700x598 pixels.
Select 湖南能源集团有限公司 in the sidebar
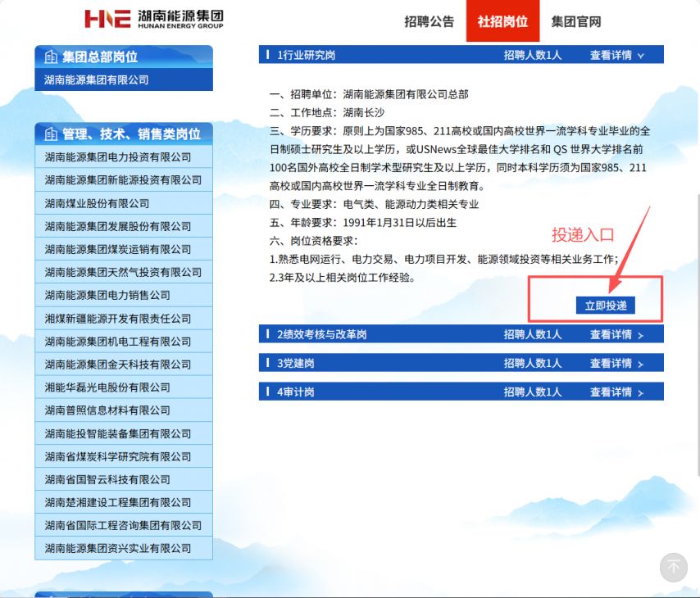coord(124,80)
